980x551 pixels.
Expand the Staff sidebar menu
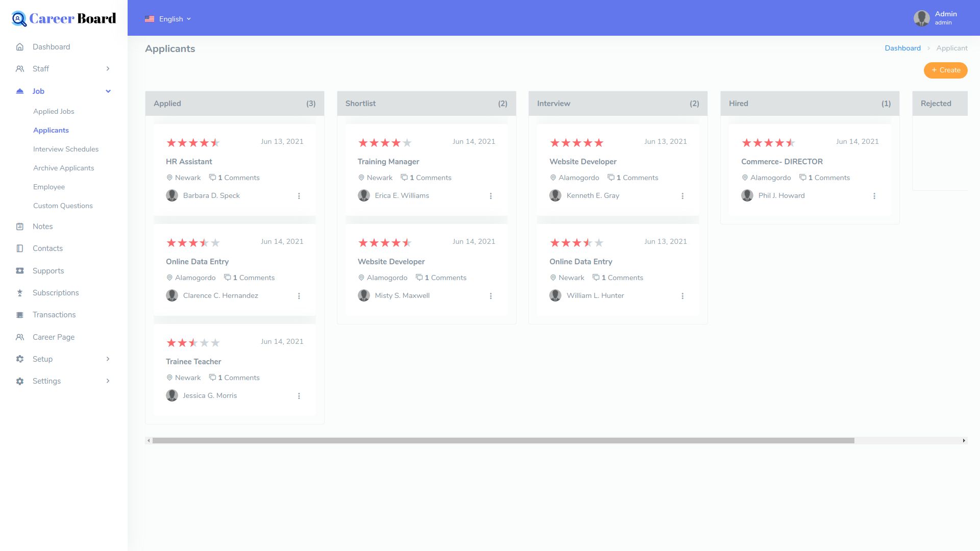[108, 69]
